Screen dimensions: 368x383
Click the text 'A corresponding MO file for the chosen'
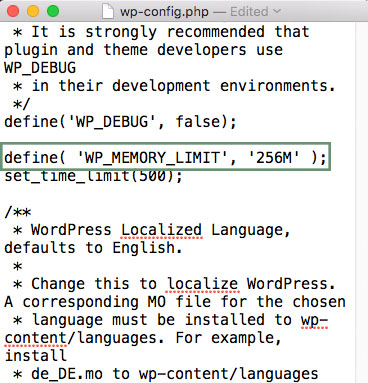[175, 302]
